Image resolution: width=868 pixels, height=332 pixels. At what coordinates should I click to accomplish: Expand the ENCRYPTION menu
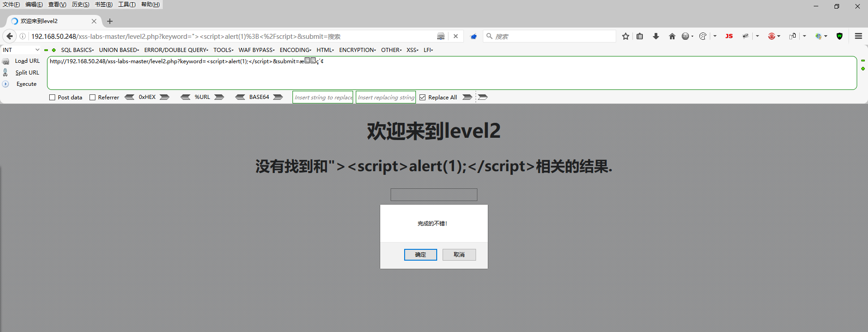click(x=358, y=50)
